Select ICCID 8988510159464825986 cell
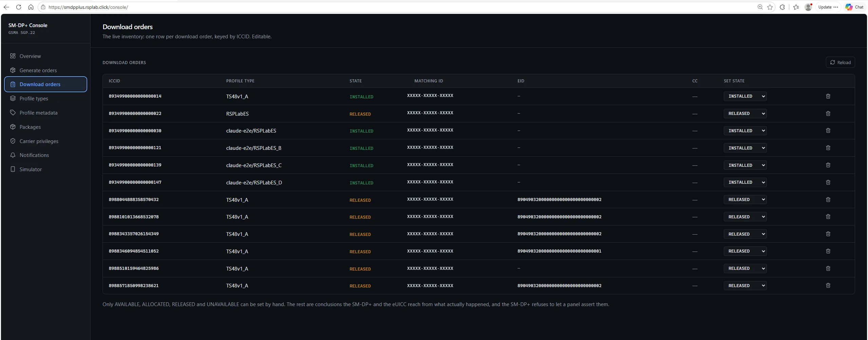This screenshot has width=868, height=340. [x=134, y=268]
